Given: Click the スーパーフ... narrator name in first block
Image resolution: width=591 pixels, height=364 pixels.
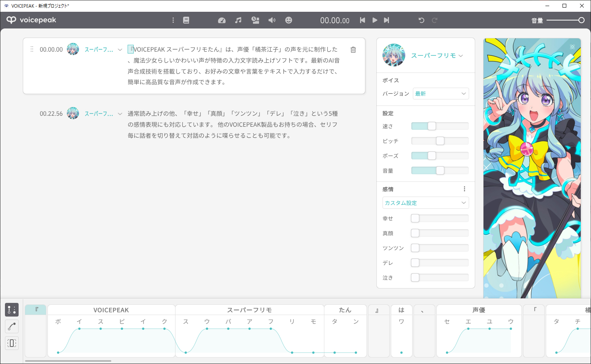Looking at the screenshot, I should coord(99,49).
